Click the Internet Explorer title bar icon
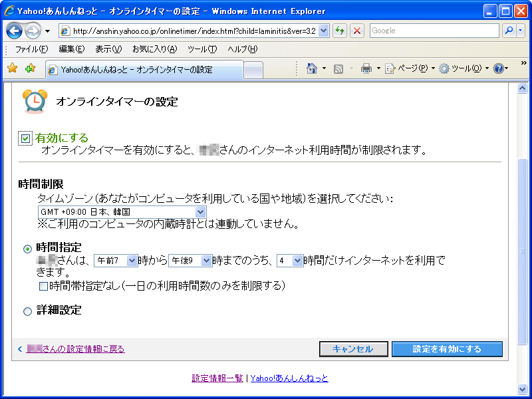The image size is (532, 399). [x=9, y=11]
